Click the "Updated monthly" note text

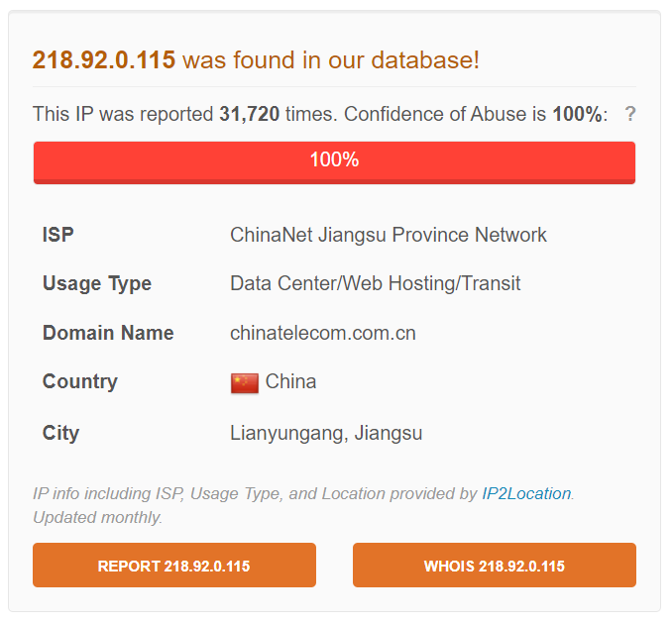click(x=97, y=517)
